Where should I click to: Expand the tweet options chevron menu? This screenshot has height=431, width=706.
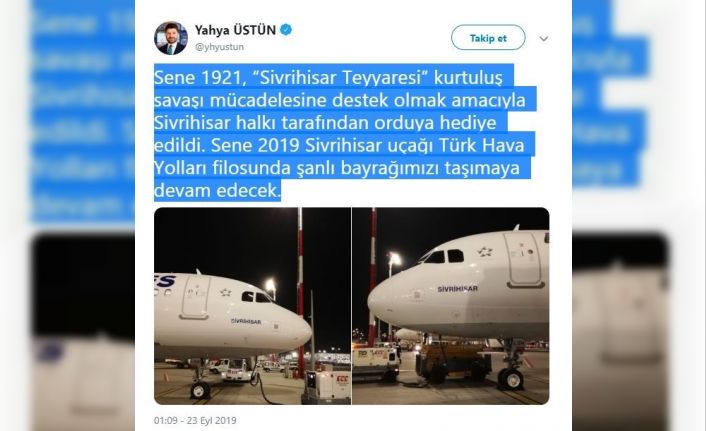tap(544, 39)
